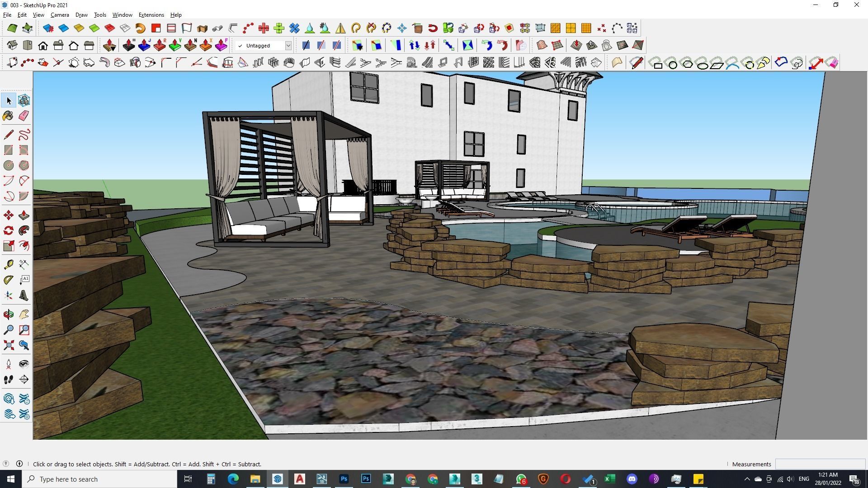The width and height of the screenshot is (868, 488).
Task: Click the Measurements input box
Action: [x=820, y=464]
